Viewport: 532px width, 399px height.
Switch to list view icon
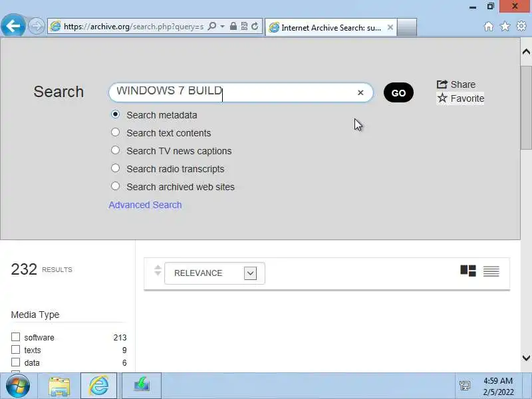pos(491,271)
